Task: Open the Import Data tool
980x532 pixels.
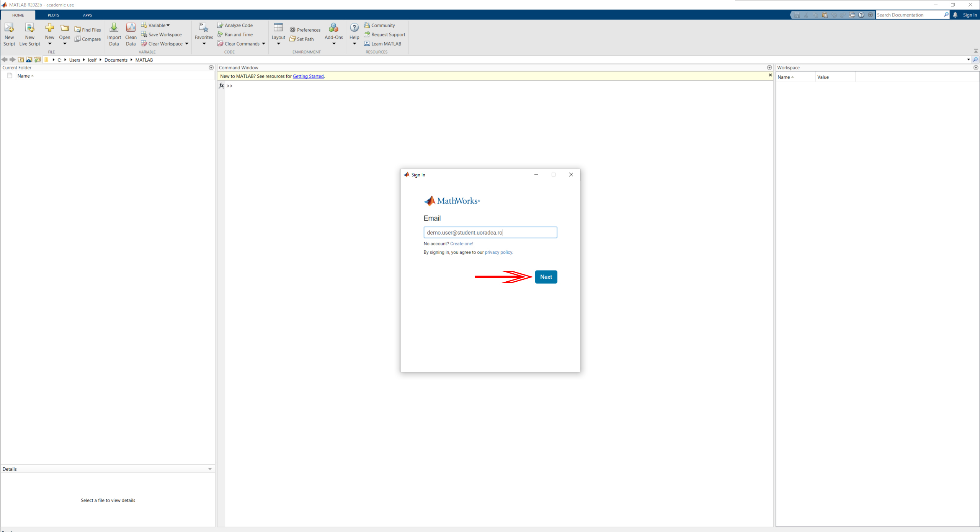Action: point(114,28)
